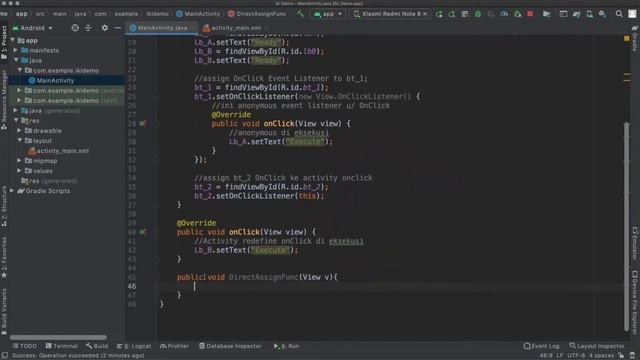Click the Collapse All icon in Project panel
This screenshot has height=360, width=640.
[x=88, y=28]
